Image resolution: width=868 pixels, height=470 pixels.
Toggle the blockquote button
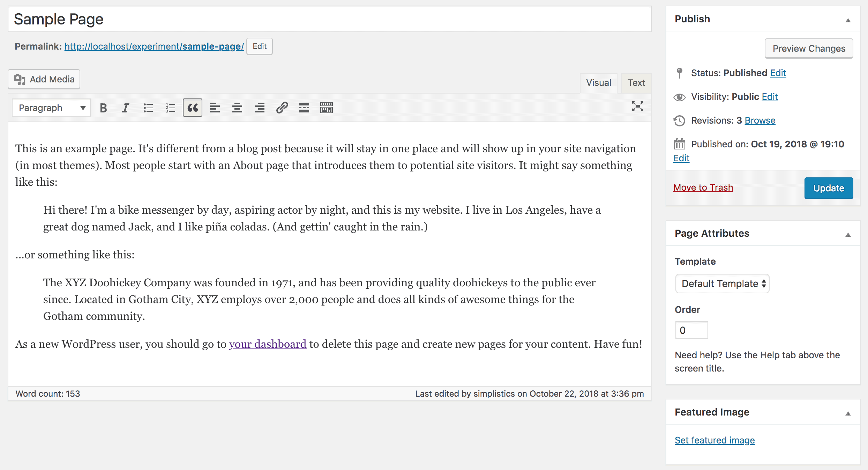pos(193,108)
